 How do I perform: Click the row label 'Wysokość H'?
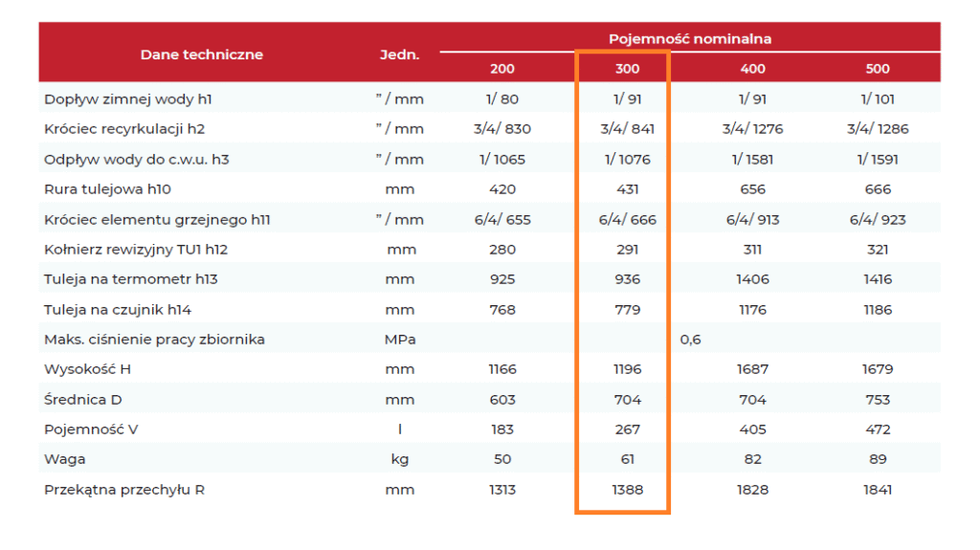[87, 369]
